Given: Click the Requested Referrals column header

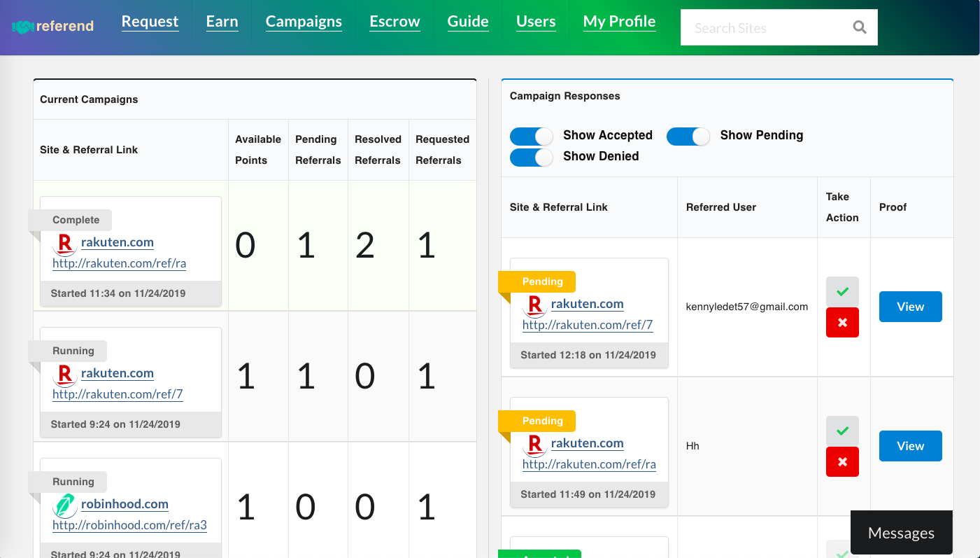Looking at the screenshot, I should point(442,150).
